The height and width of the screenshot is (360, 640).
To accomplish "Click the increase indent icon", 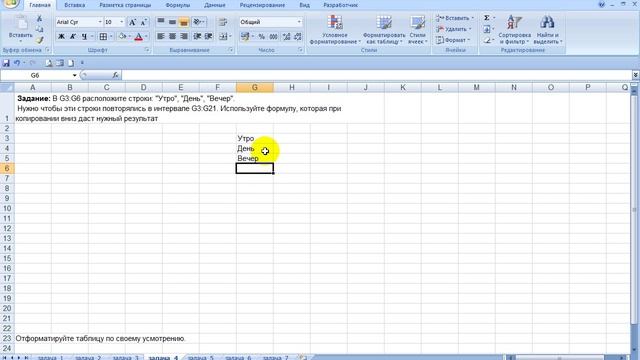I will 209,37.
